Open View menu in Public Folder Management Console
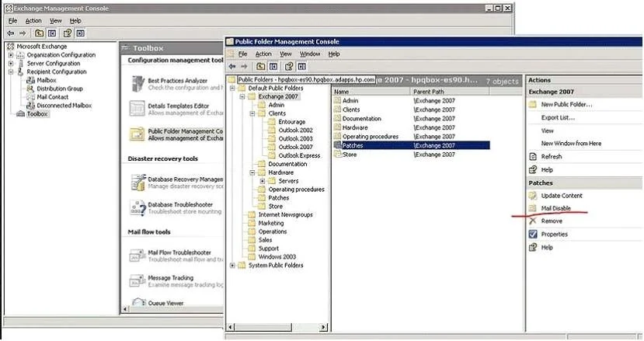The width and height of the screenshot is (644, 341). (285, 54)
